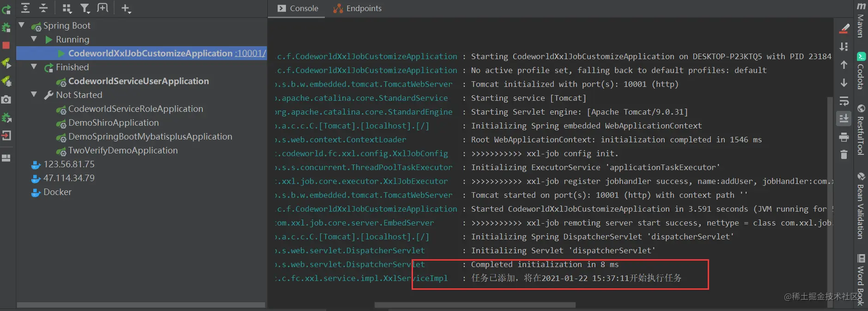Click the Expand All toolbar icon
868x311 pixels.
pos(25,8)
